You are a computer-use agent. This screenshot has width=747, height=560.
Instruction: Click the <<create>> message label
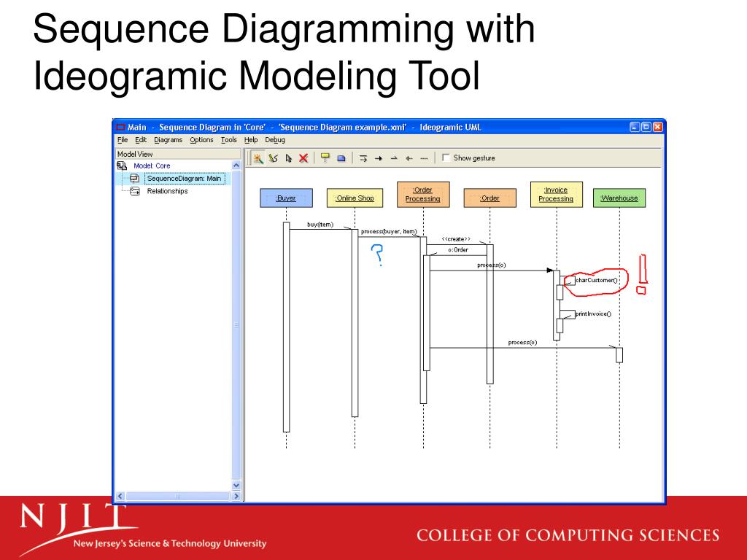(x=456, y=239)
